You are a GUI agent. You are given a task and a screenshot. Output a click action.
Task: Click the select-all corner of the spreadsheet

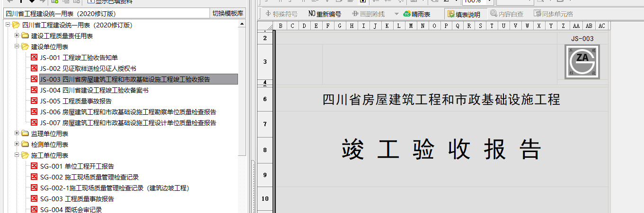coord(265,26)
